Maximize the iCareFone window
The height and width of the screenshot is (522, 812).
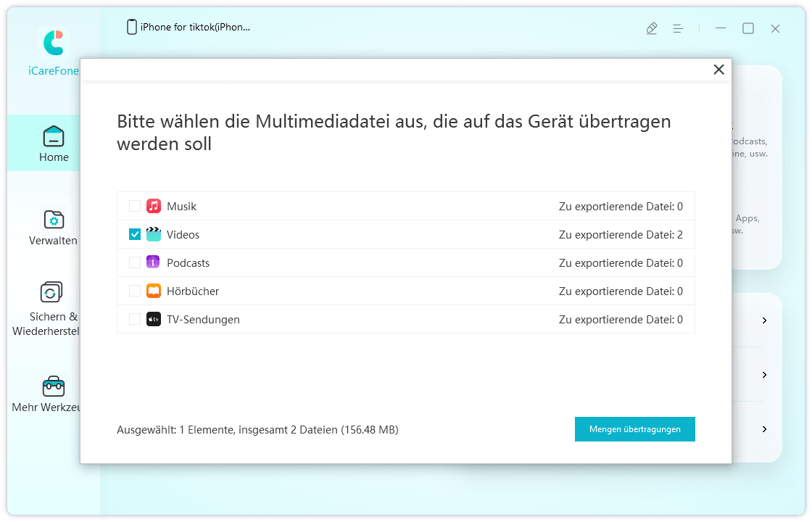(747, 28)
